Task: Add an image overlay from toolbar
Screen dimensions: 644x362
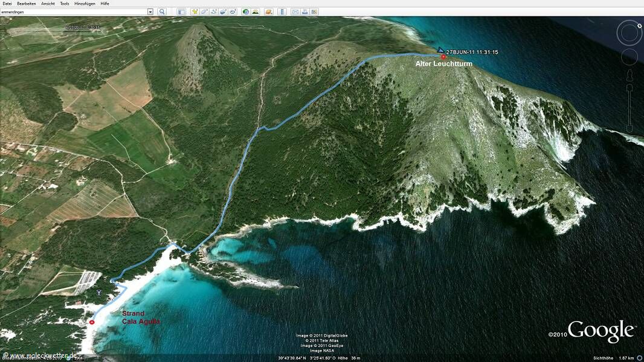Action: tap(224, 11)
